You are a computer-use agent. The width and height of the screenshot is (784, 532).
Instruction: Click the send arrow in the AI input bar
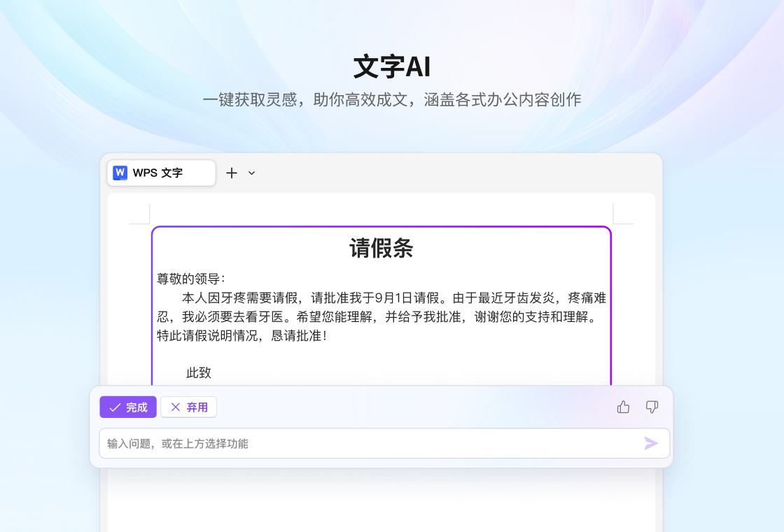pyautogui.click(x=651, y=443)
